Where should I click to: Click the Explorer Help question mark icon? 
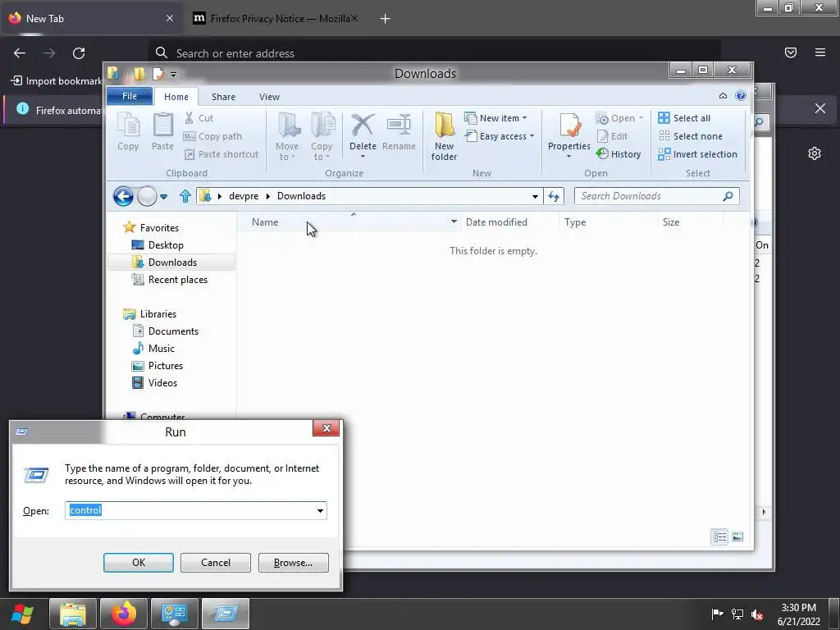pos(741,95)
